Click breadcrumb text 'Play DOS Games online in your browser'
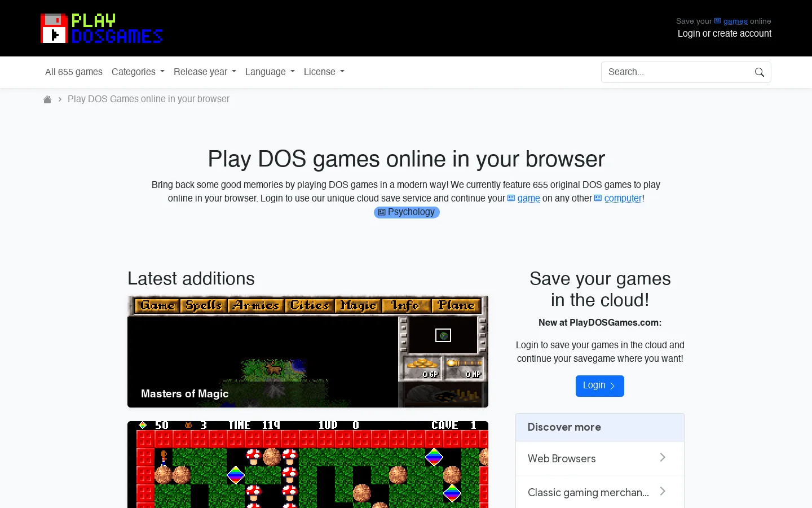Screen dimensions: 812x508 [x=148, y=99]
